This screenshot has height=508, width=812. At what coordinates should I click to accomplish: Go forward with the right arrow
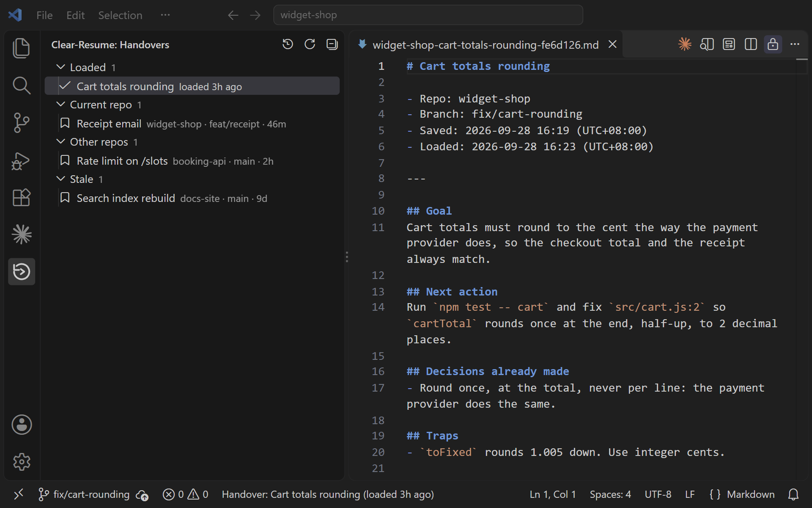(255, 15)
